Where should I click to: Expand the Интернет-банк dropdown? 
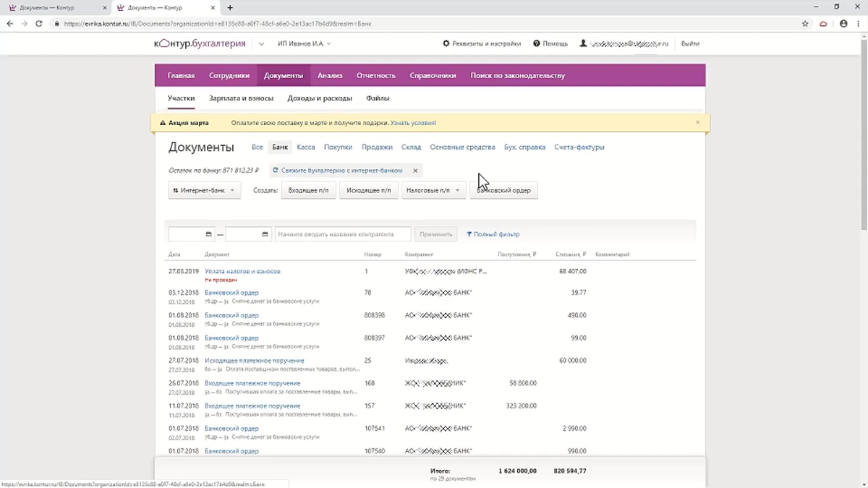(205, 190)
